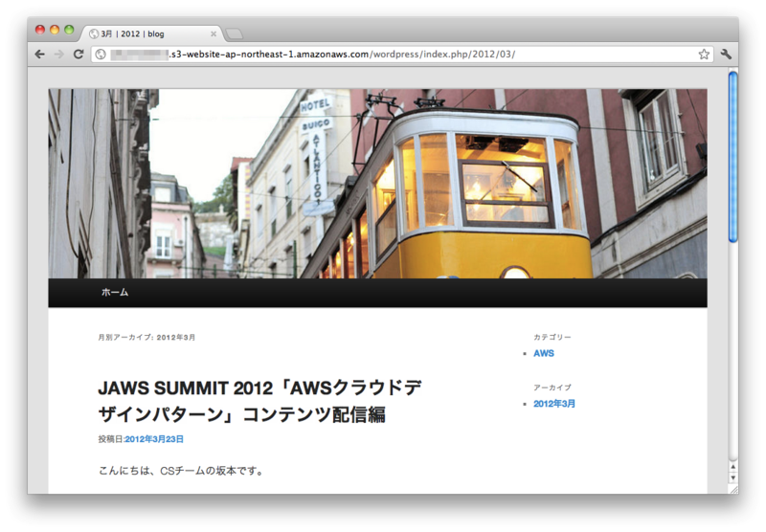The image size is (766, 532).
Task: Click the globe site-info icon in the address bar
Action: click(x=101, y=55)
